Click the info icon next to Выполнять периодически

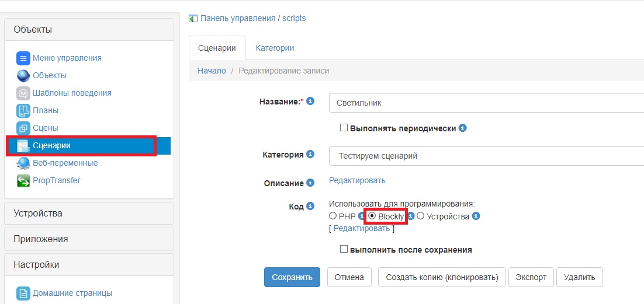click(x=462, y=128)
